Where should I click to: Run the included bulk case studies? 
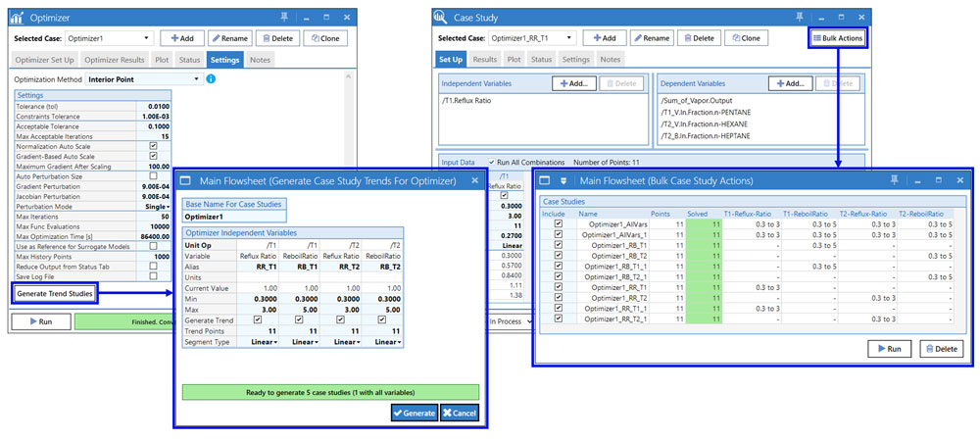tap(890, 349)
